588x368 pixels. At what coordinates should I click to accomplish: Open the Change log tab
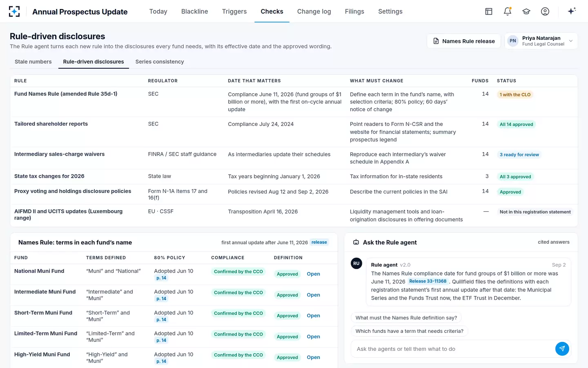(314, 11)
